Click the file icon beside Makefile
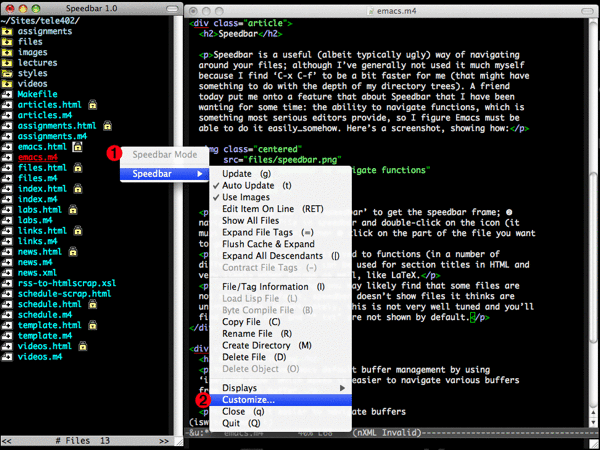The height and width of the screenshot is (450, 600). tap(7, 94)
